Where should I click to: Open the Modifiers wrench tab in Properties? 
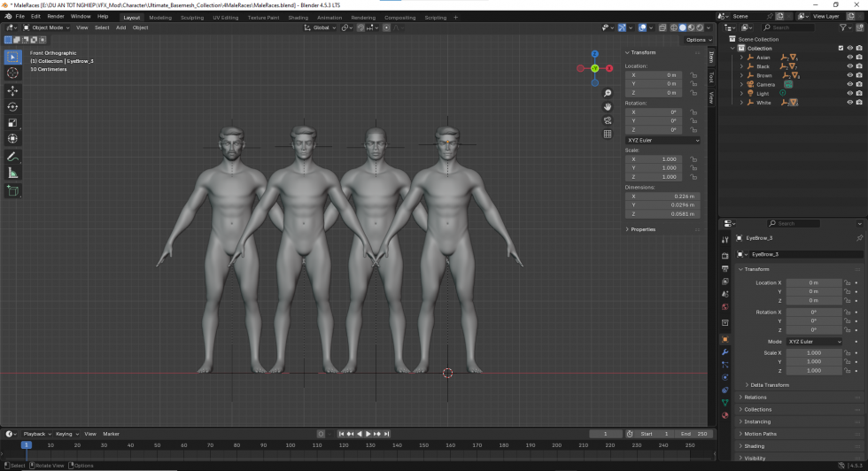[x=725, y=352]
